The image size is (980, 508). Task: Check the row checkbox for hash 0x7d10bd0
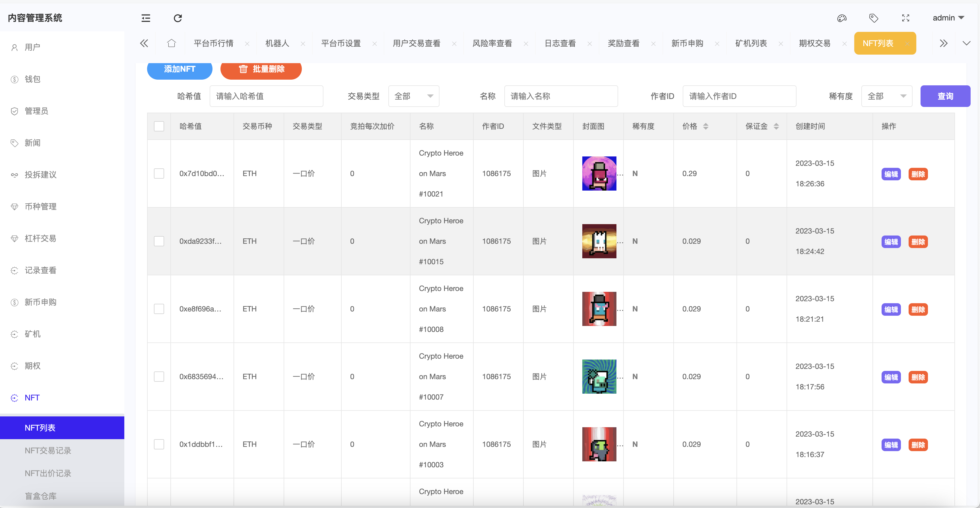(x=159, y=174)
